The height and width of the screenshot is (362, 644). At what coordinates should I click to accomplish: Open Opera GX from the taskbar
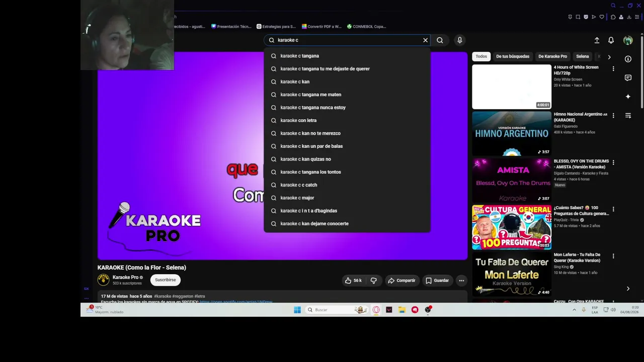click(376, 310)
